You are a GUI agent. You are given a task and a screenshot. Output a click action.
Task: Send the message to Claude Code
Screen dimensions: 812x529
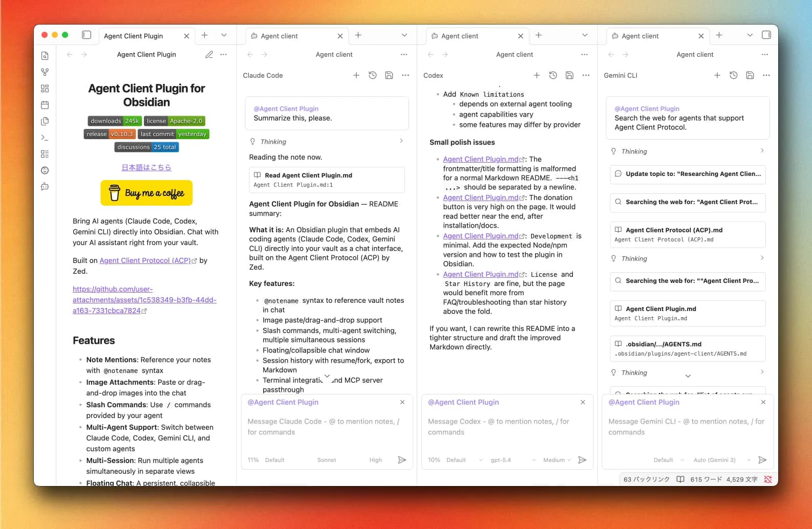402,460
